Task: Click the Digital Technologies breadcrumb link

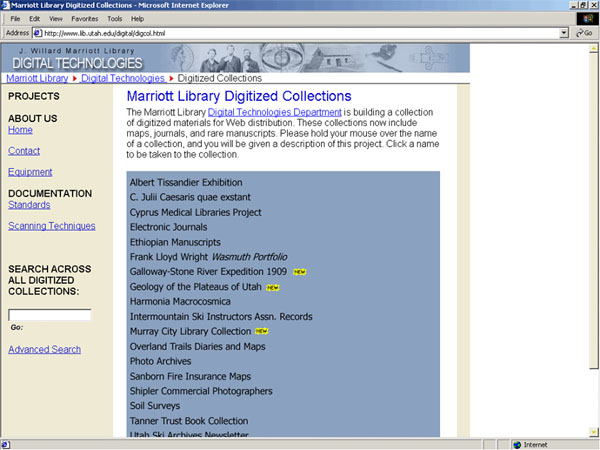Action: [x=123, y=78]
